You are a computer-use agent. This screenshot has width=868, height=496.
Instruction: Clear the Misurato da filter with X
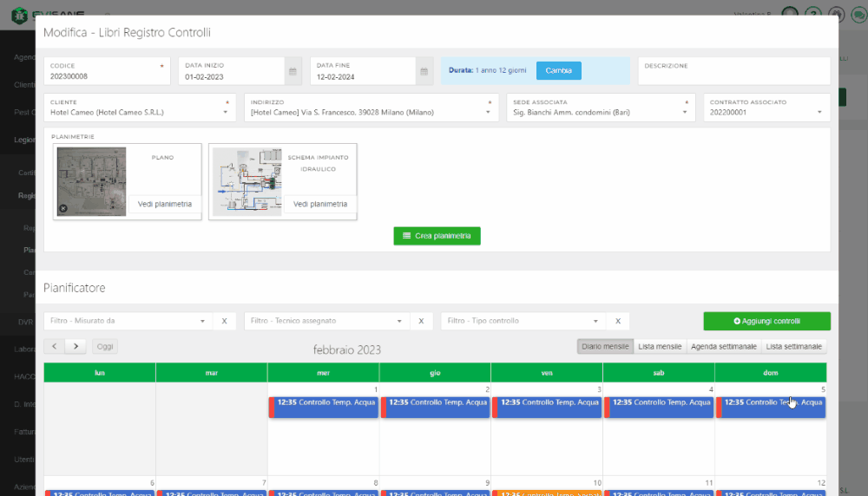tap(224, 321)
